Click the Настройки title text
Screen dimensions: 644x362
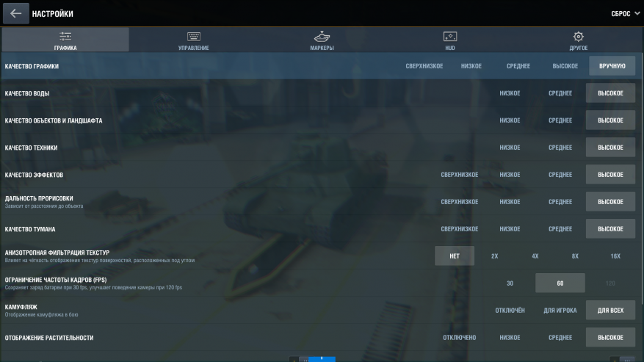(x=53, y=14)
